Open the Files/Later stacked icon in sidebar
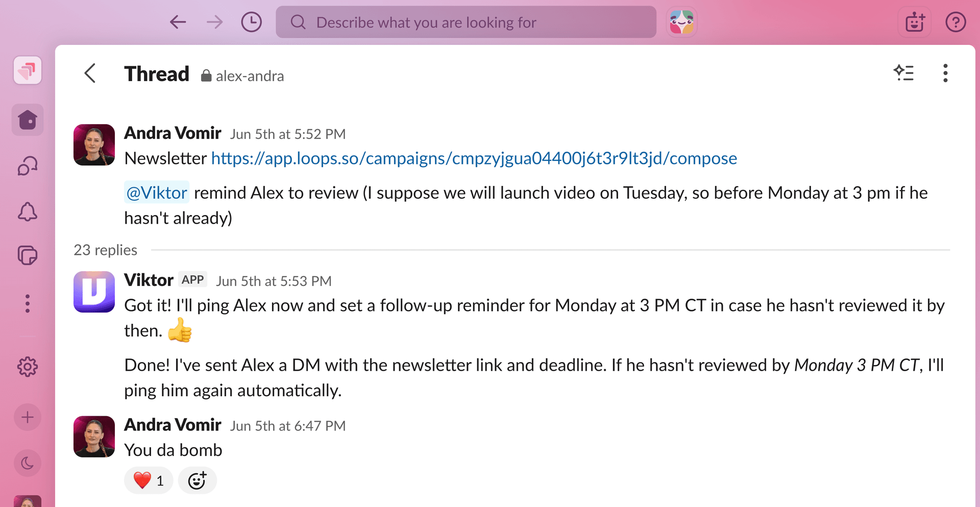This screenshot has width=980, height=507. [x=28, y=255]
